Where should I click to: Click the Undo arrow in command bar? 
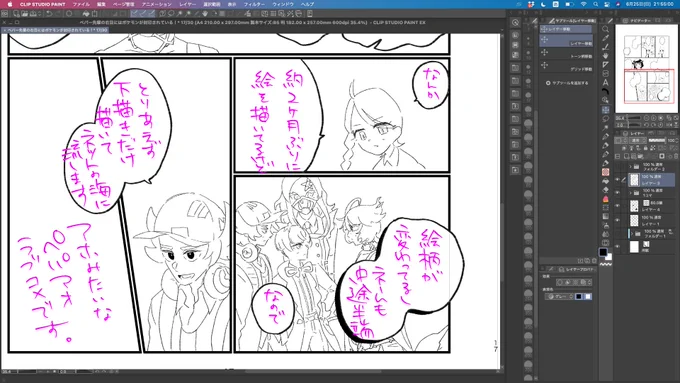point(49,13)
